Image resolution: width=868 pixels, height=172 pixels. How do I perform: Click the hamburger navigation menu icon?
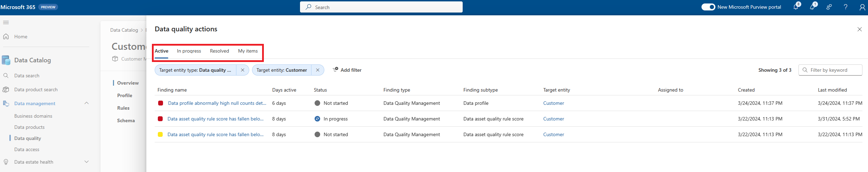[6, 22]
